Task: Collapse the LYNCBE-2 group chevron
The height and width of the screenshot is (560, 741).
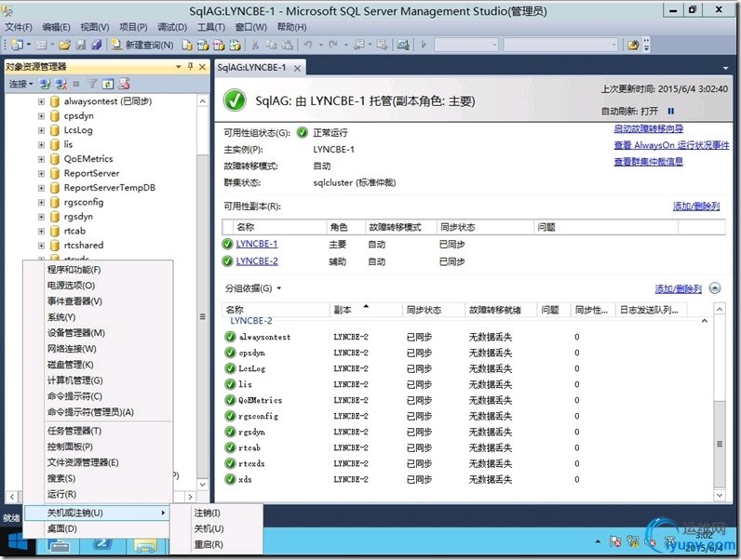Action: [704, 321]
